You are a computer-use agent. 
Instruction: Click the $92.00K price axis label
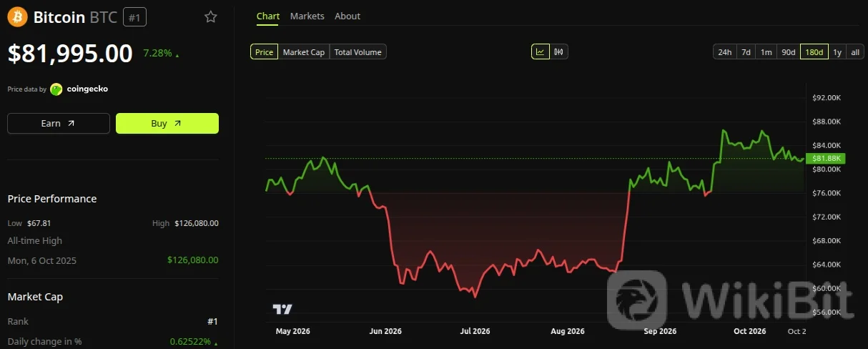[827, 97]
